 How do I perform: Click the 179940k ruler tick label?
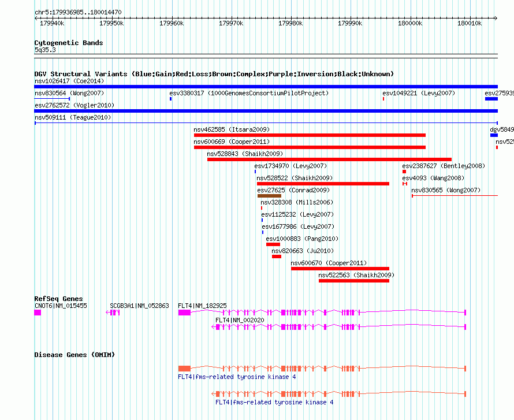click(x=52, y=23)
